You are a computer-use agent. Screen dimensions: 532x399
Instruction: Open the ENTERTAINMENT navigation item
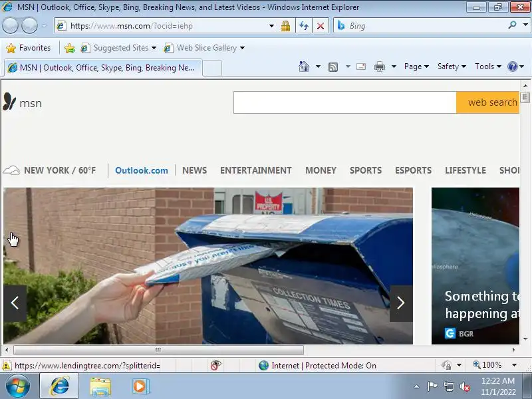tap(256, 170)
